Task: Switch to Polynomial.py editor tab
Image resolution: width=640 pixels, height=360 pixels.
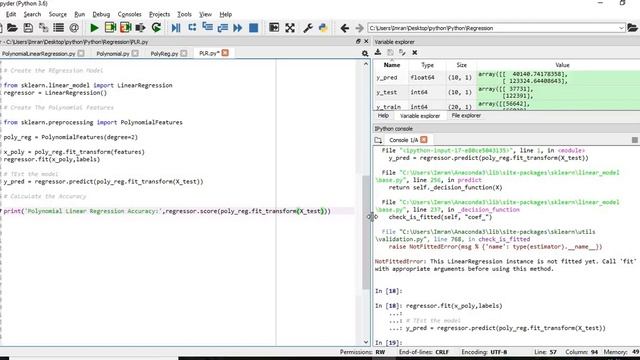Action: [x=113, y=53]
